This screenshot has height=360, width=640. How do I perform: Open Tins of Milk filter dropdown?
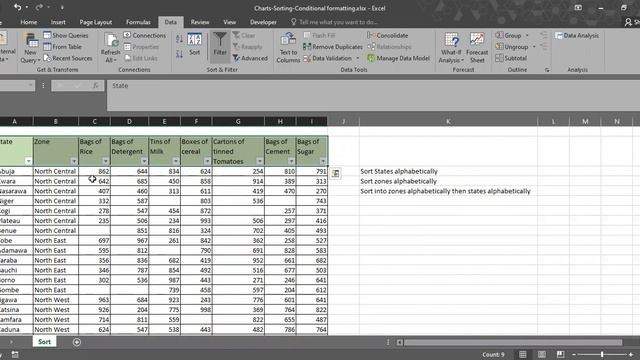click(176, 161)
